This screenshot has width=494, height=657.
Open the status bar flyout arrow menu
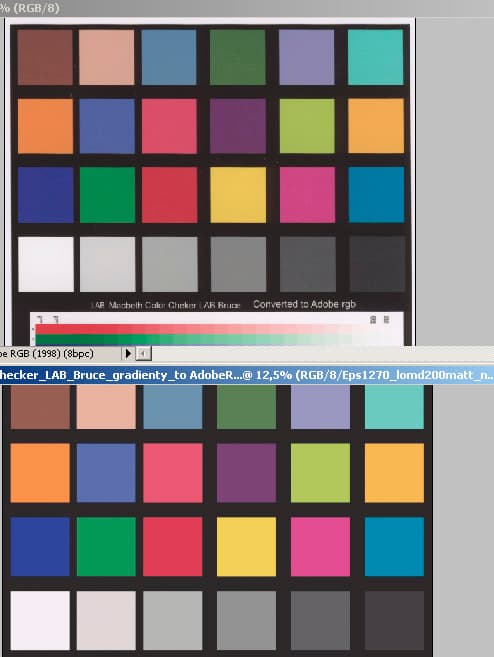click(128, 354)
